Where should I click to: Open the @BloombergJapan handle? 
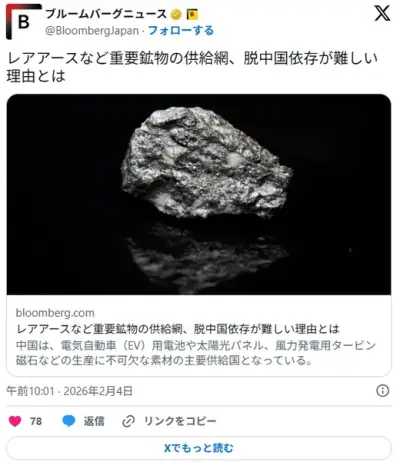(92, 31)
